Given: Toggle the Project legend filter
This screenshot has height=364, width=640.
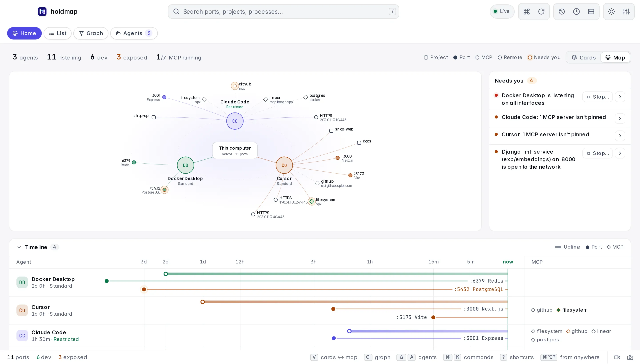Looking at the screenshot, I should [436, 57].
